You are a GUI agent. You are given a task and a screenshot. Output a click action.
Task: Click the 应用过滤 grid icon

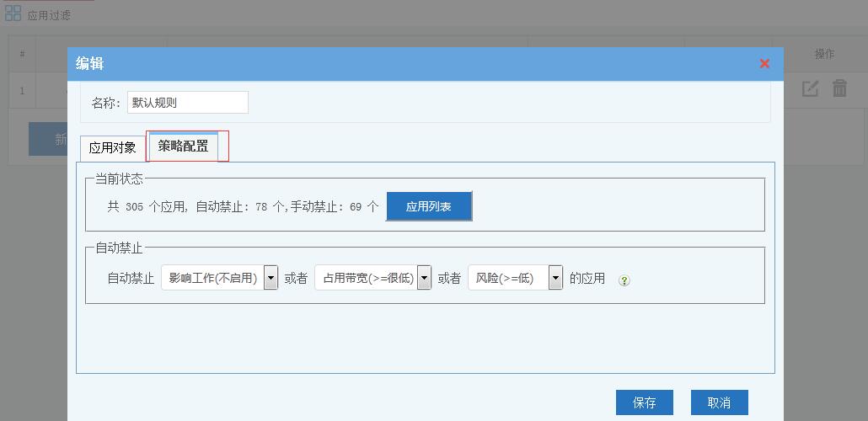(13, 13)
